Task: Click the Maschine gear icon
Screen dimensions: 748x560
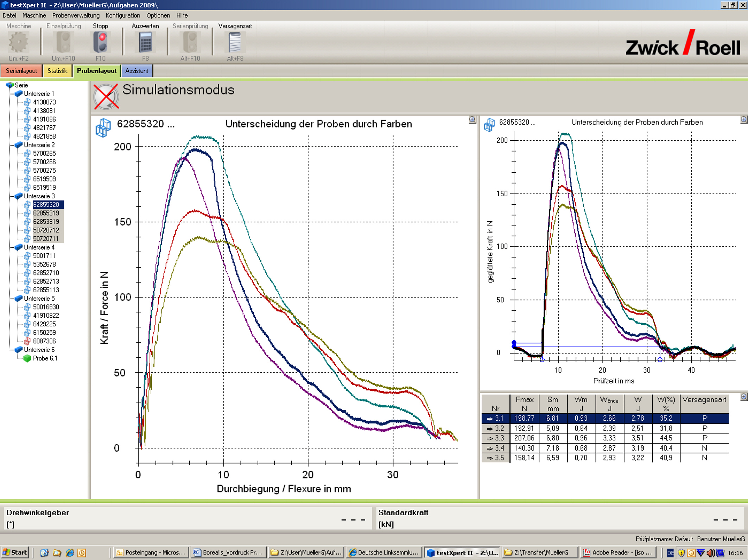Action: tap(18, 43)
